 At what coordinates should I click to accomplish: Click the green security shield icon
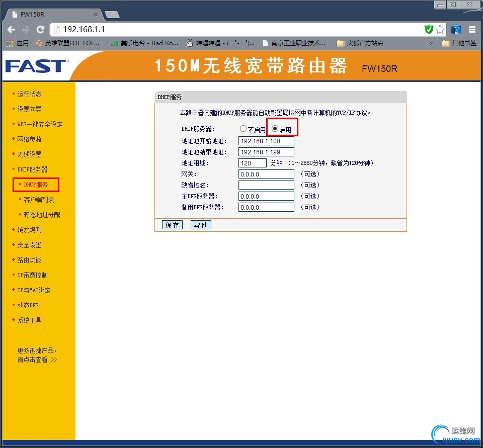(429, 30)
